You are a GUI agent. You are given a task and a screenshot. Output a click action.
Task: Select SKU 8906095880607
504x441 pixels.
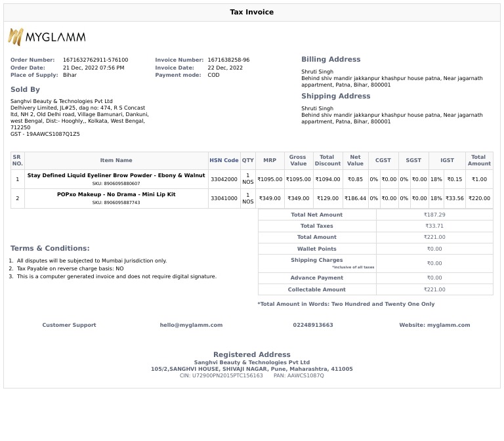click(x=116, y=184)
